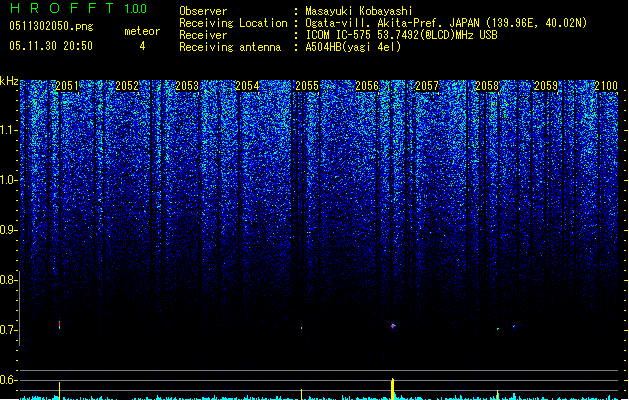Click the 2055 time marker

307,86
